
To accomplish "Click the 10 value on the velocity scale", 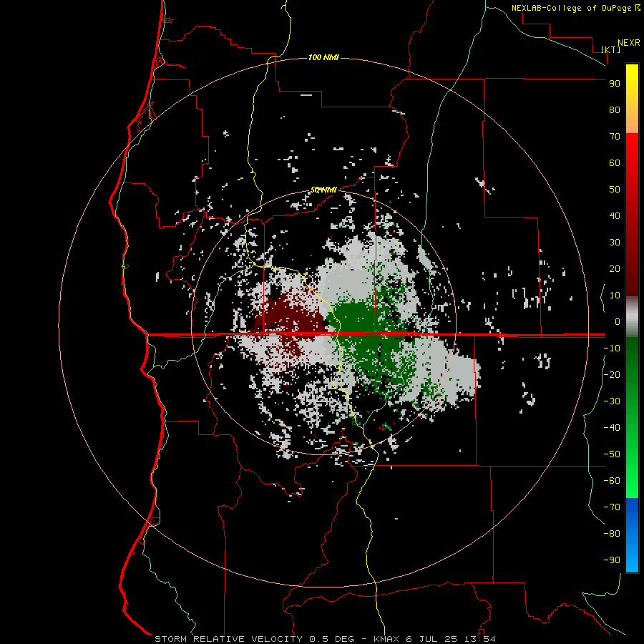I will click(615, 296).
